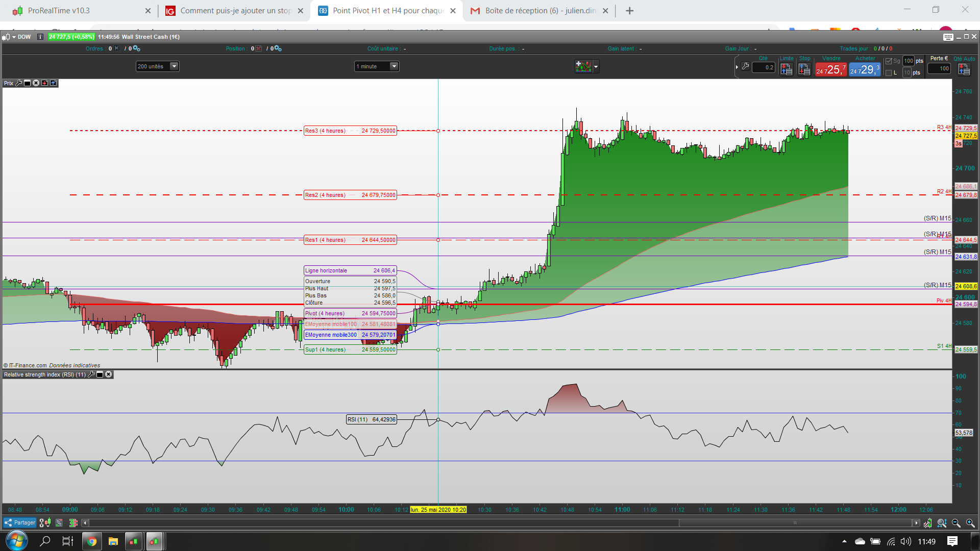This screenshot has height=551, width=980.
Task: Expand the DOW instrument dropdown
Action: pos(14,37)
